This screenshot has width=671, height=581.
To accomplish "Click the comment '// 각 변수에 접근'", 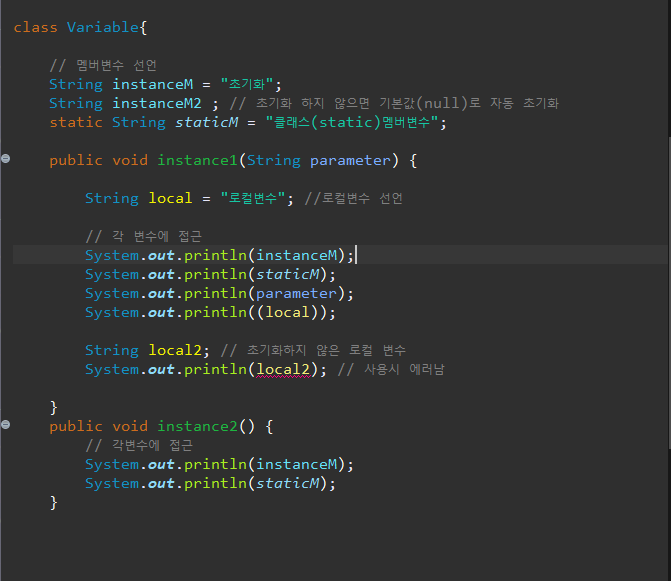I will click(143, 236).
